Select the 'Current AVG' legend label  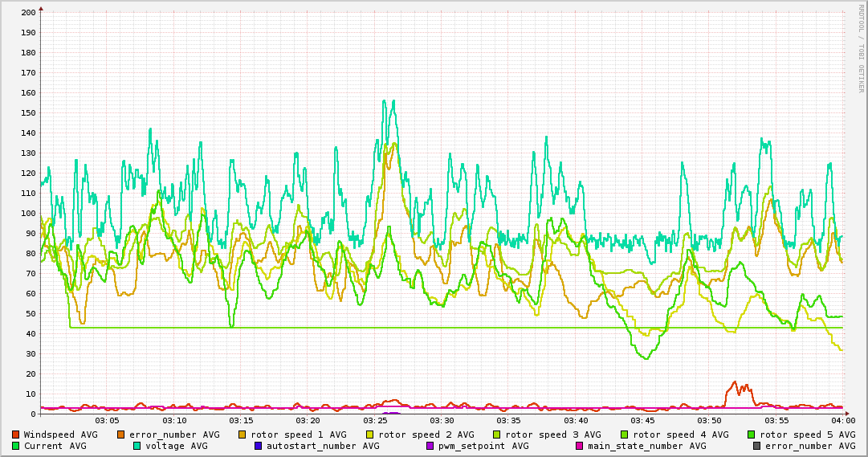[55, 446]
